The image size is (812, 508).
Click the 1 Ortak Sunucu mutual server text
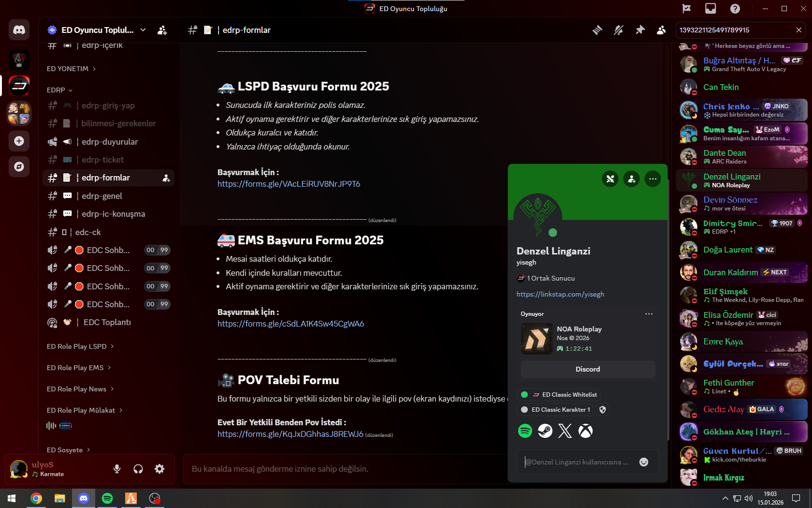(551, 278)
